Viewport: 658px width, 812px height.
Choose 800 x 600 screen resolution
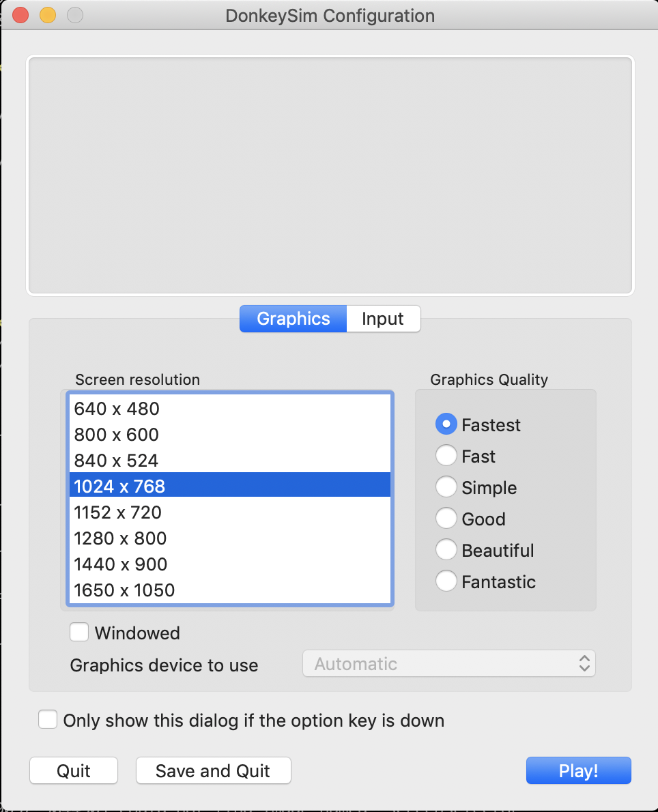117,435
